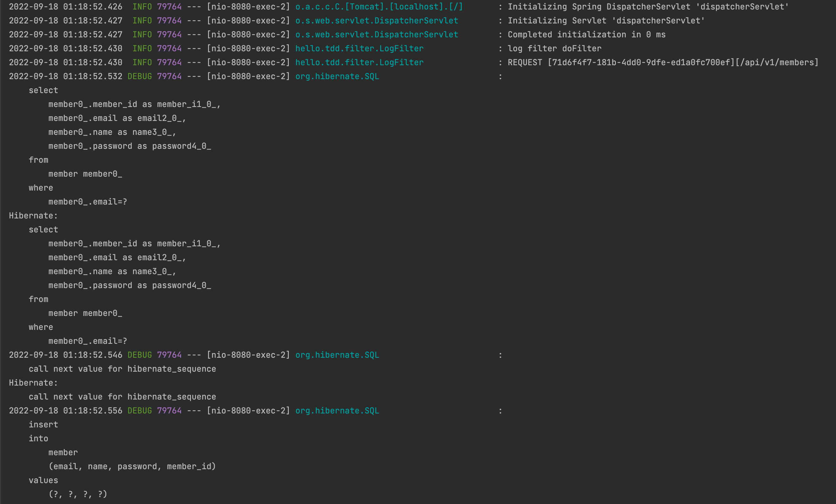Click [nio-8080-exec-2] on the 01:18:52.546 line
Viewport: 836px width, 504px height.
click(x=248, y=355)
